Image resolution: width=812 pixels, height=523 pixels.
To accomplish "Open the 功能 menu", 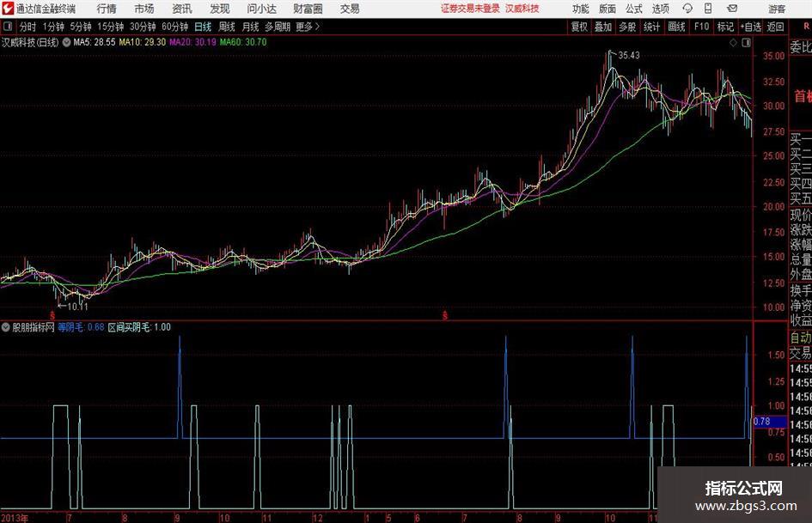I will pyautogui.click(x=581, y=9).
